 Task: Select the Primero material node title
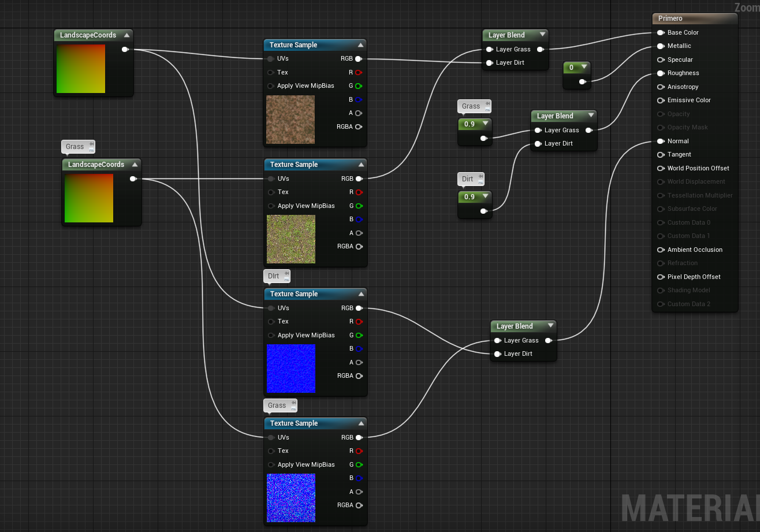pyautogui.click(x=670, y=18)
